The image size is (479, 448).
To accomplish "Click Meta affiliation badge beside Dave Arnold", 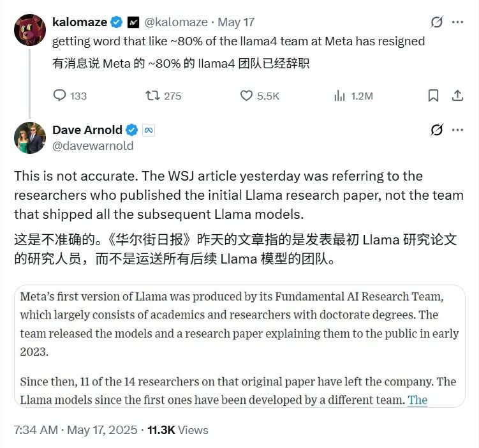I will coord(149,130).
